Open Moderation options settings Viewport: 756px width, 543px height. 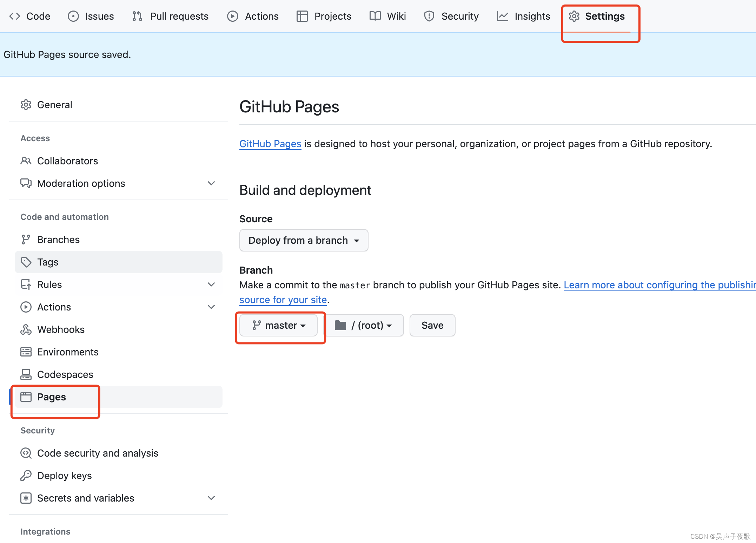click(x=119, y=183)
